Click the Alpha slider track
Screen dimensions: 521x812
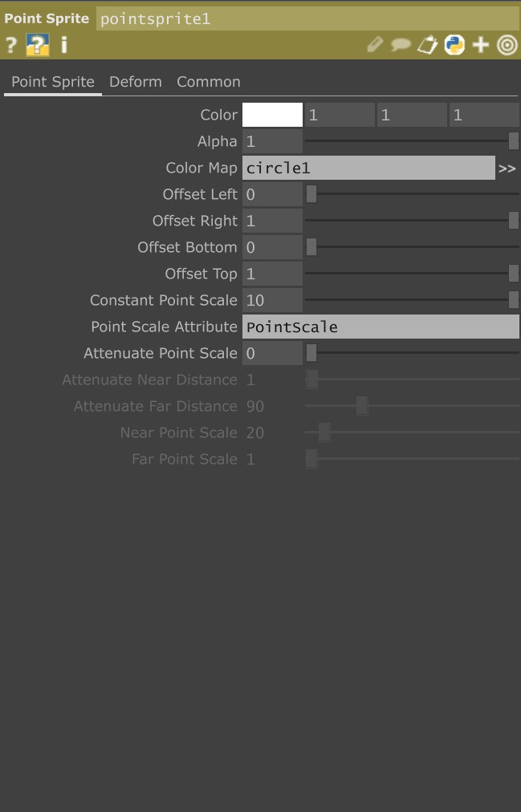[409, 141]
